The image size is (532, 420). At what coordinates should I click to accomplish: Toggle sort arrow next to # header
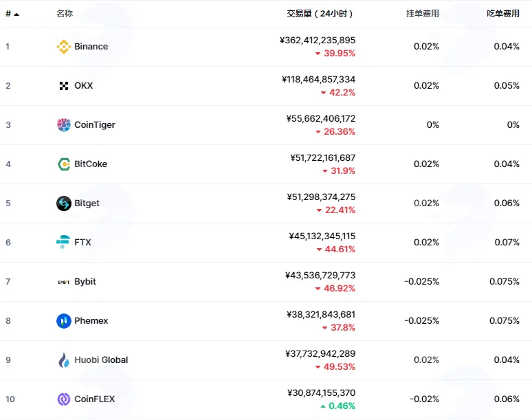coord(16,14)
